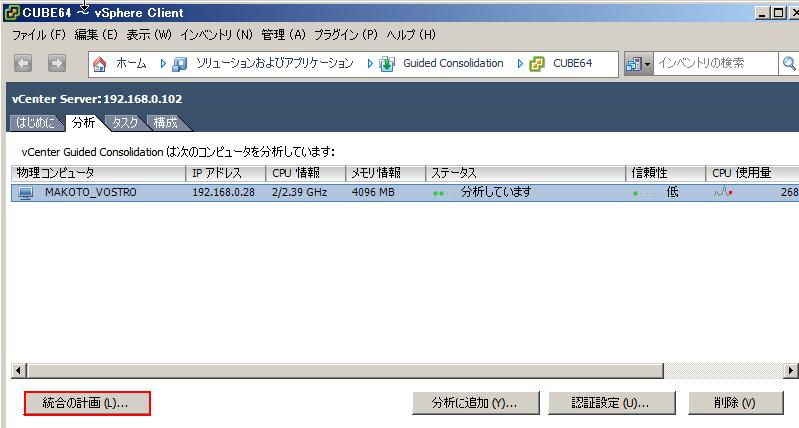
Task: Click the scrollbar right arrow
Action: (x=791, y=370)
